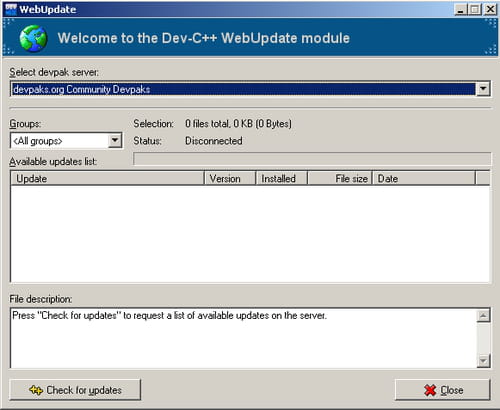This screenshot has height=410, width=500.
Task: Sort list by Version column header
Action: tap(230, 178)
